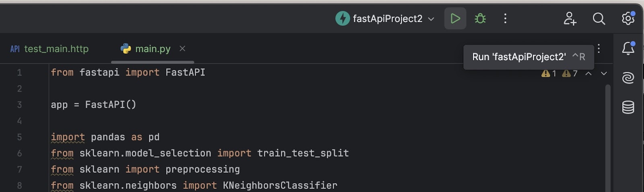This screenshot has height=192, width=644.
Task: Jump to previous highlighted problem arrow
Action: point(588,74)
